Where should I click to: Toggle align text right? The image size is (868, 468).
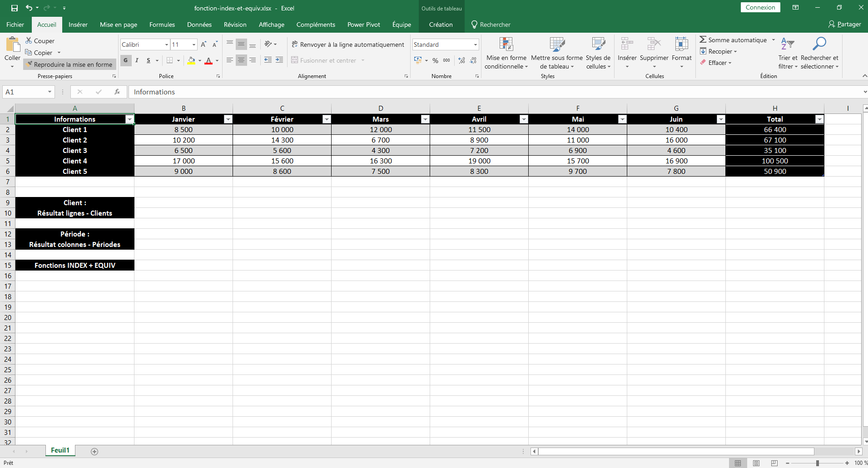(x=253, y=60)
